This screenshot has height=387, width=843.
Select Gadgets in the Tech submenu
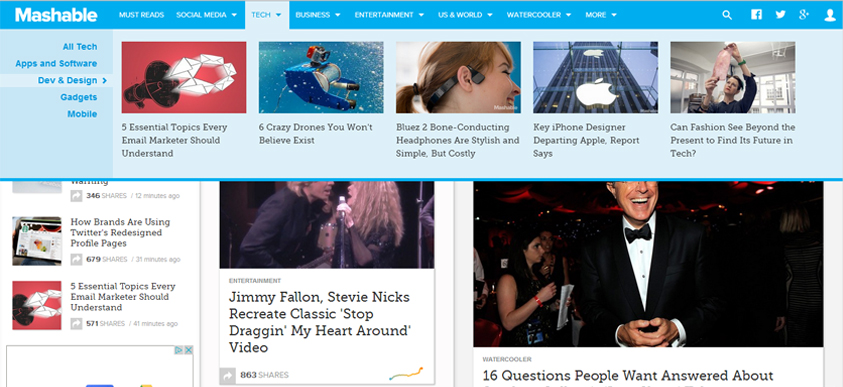78,97
